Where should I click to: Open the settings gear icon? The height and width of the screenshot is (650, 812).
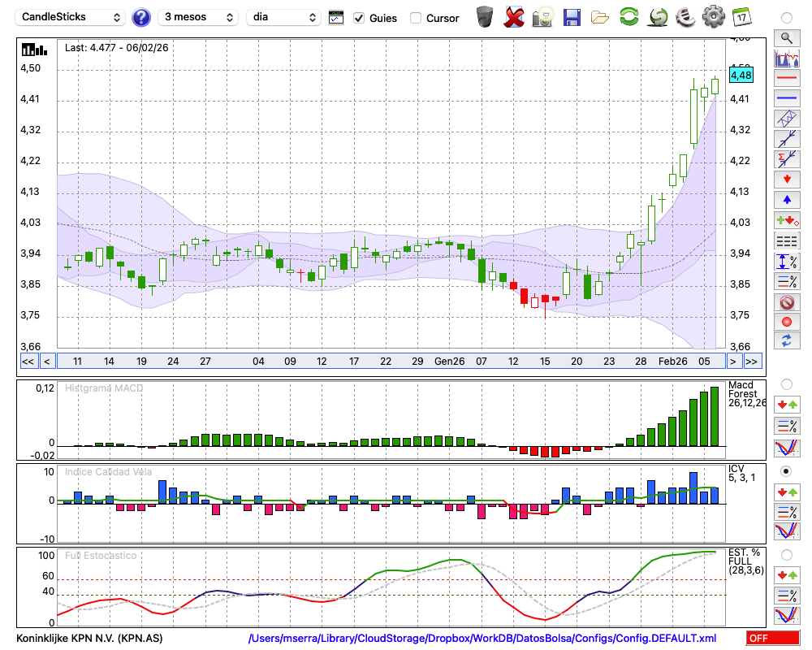pos(713,17)
